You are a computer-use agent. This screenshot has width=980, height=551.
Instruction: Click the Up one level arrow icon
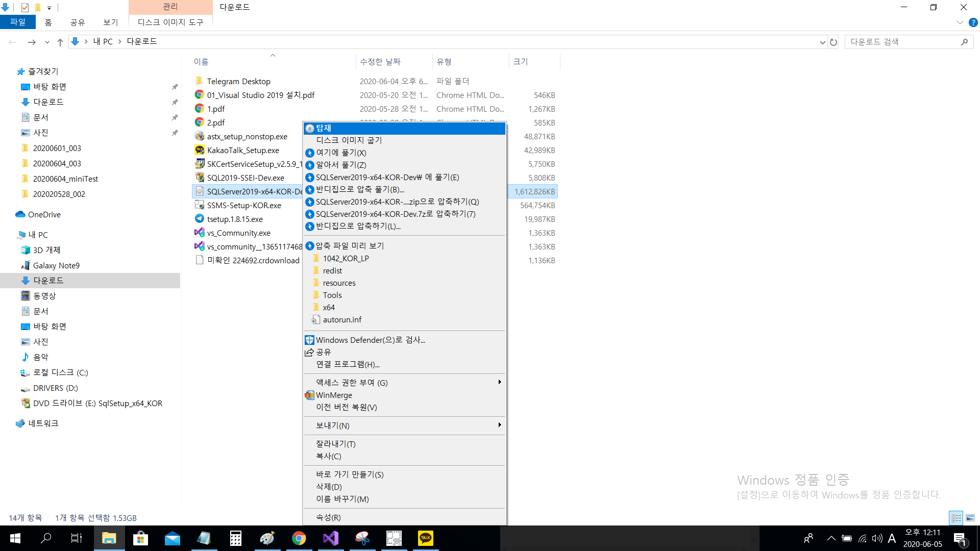tap(60, 42)
